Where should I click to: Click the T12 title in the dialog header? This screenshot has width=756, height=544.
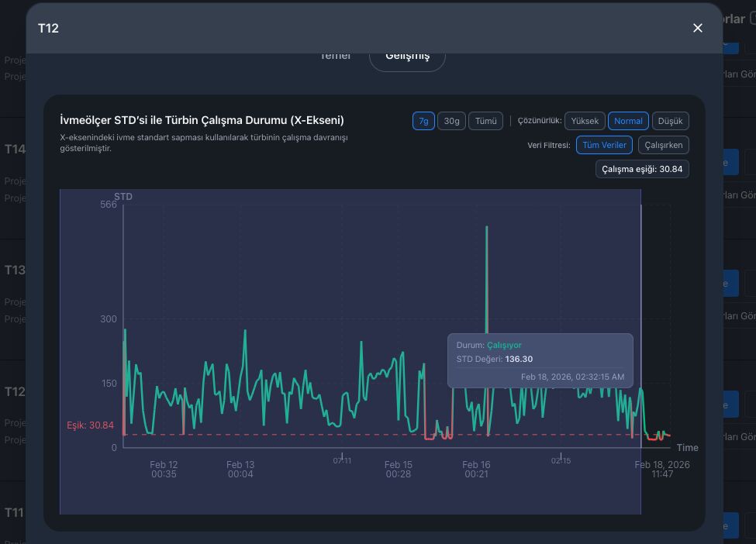[x=48, y=29]
